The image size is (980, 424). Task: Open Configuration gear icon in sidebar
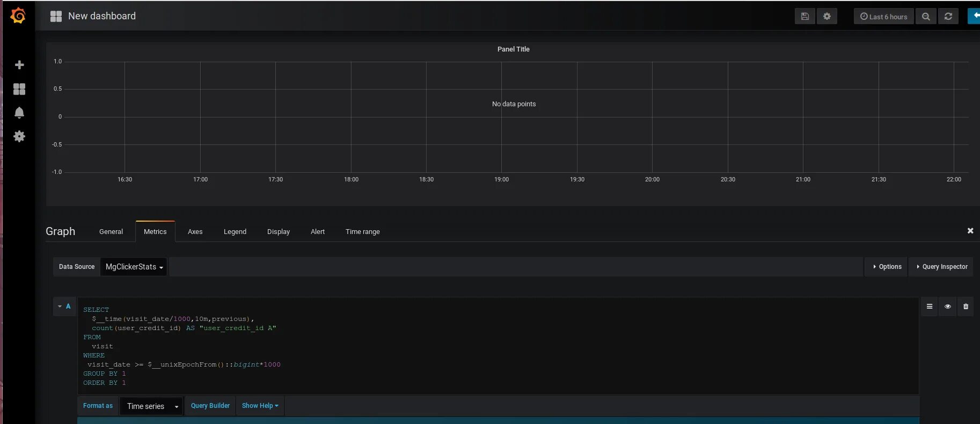pyautogui.click(x=19, y=136)
